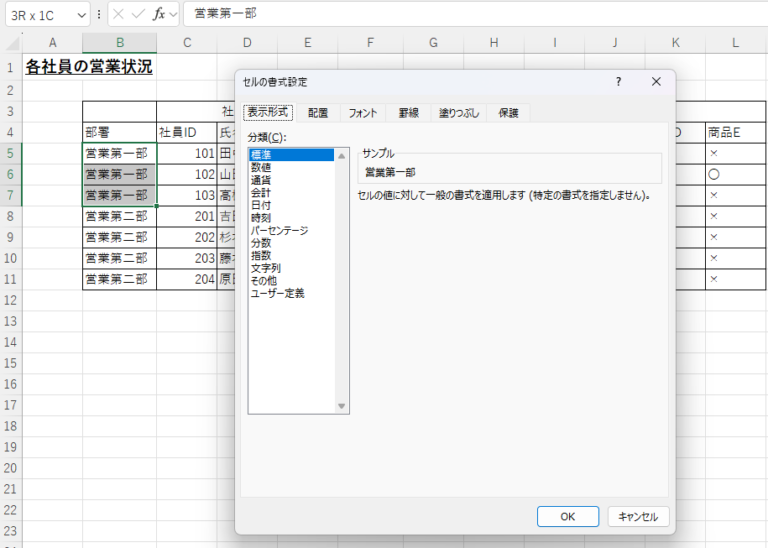
Task: Click the dialog help question mark icon
Action: tap(618, 82)
